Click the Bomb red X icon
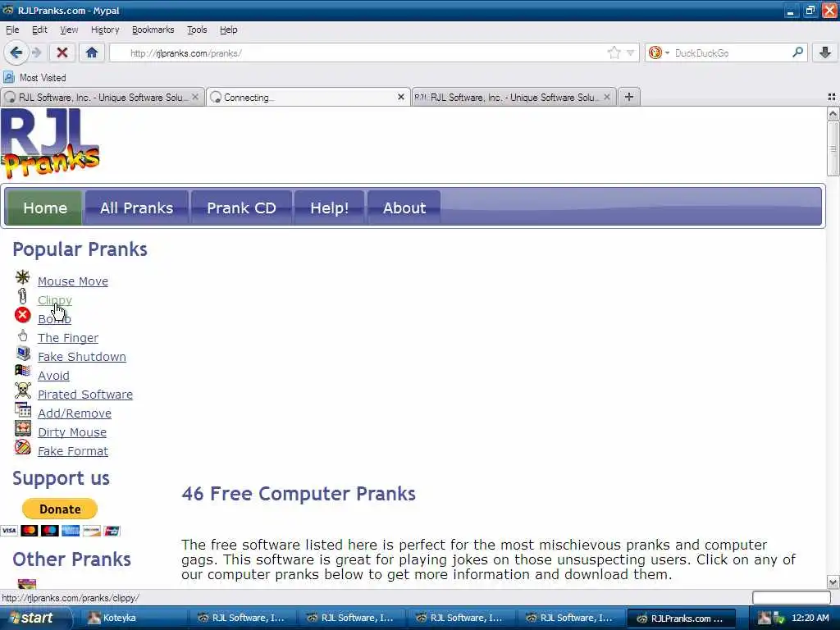 point(22,315)
